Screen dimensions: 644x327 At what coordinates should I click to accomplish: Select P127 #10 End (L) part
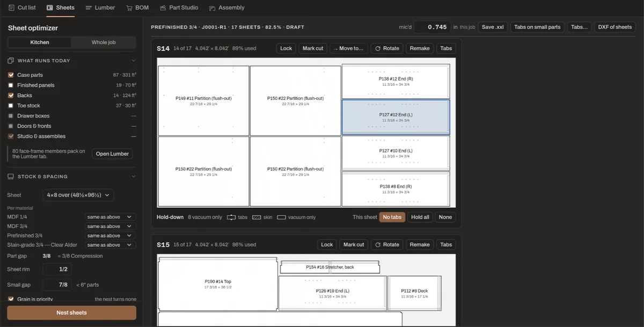(x=396, y=153)
